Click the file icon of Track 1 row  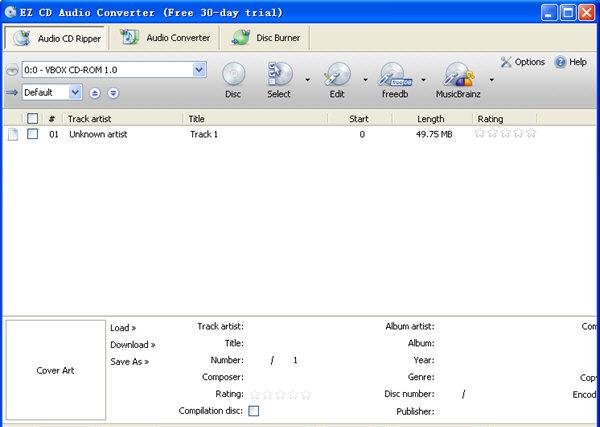(13, 134)
